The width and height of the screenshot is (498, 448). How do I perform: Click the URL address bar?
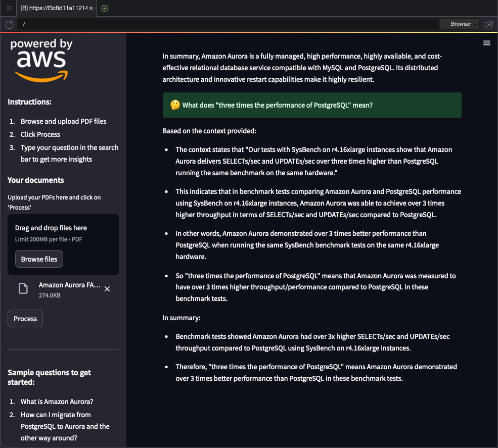229,24
